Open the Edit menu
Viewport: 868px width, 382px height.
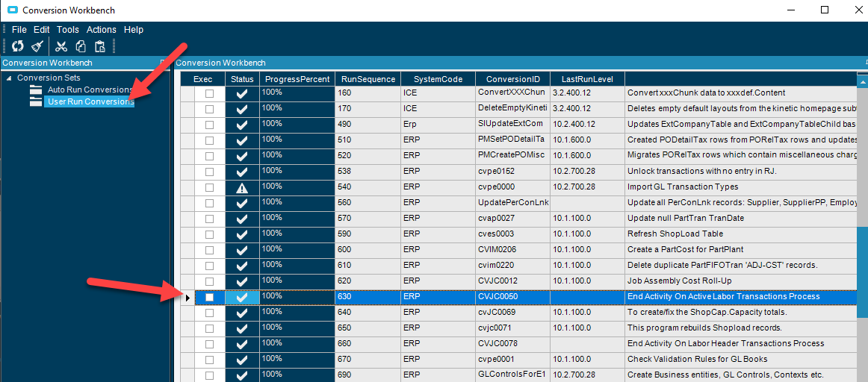tap(42, 29)
